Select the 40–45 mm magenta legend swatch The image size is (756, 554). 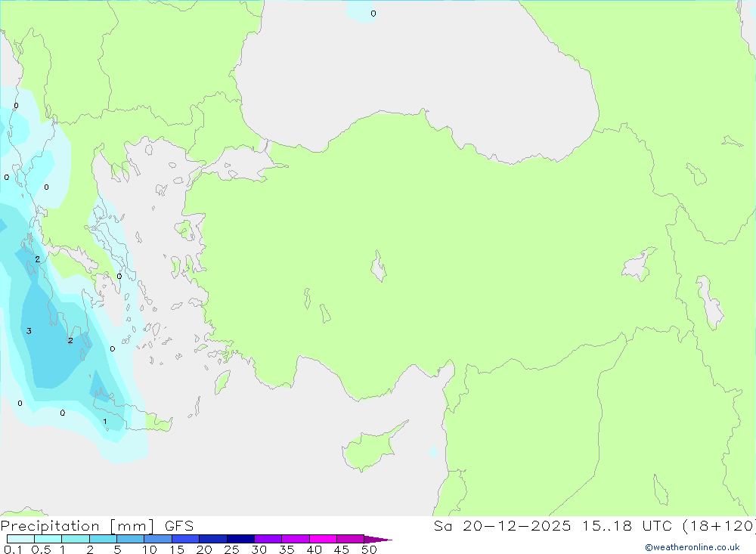[x=323, y=539]
